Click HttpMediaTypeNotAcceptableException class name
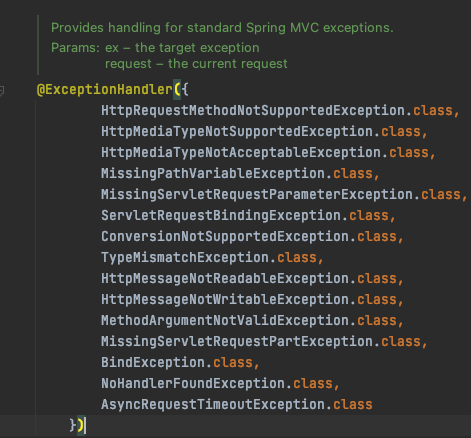The width and height of the screenshot is (471, 438). coord(241,152)
